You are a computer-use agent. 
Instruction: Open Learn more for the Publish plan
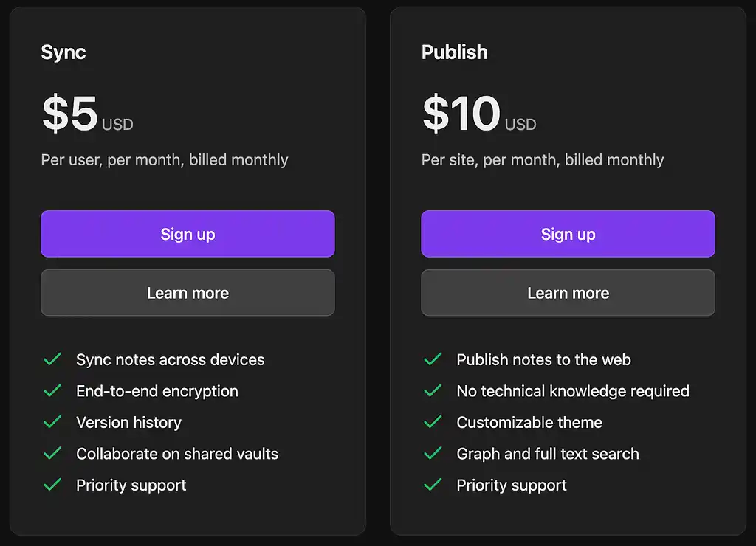coord(568,293)
